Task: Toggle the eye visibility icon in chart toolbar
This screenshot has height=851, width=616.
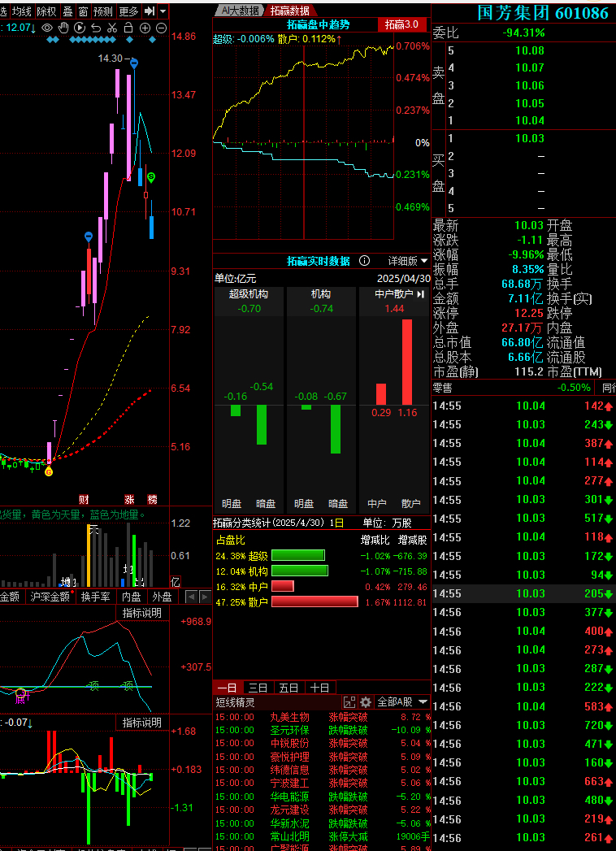Action: (47, 28)
